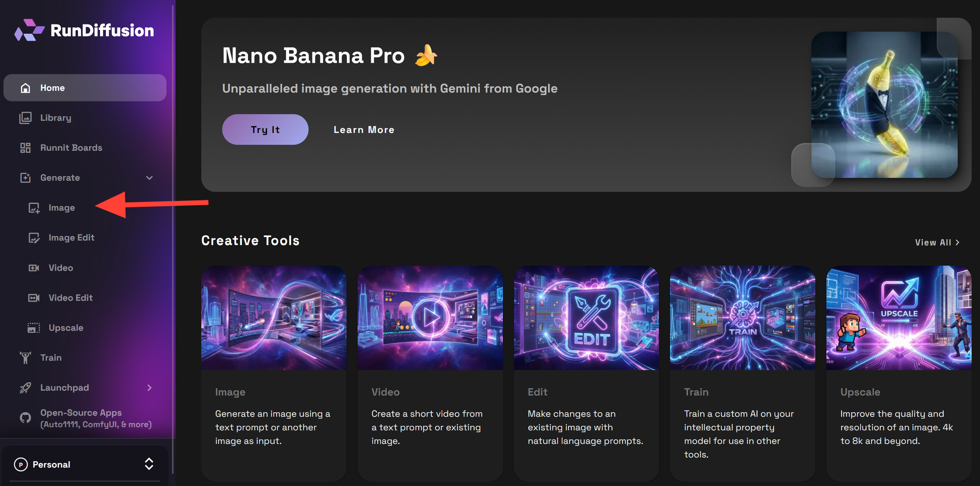
Task: Open the Nano Banana Pro banner image
Action: click(x=884, y=105)
